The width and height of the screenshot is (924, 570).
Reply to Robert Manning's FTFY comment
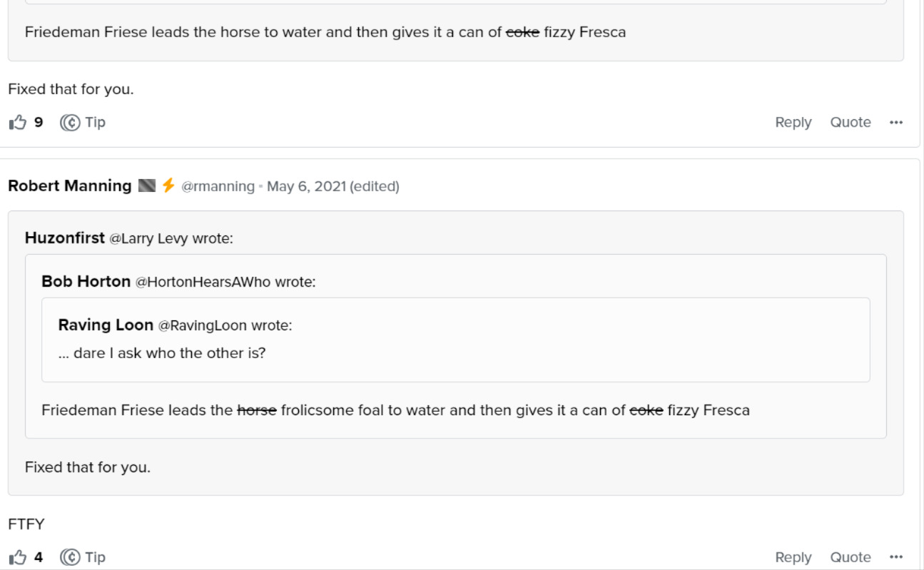793,557
